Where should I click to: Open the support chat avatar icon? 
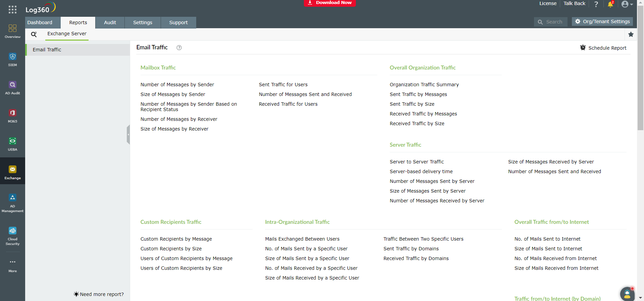click(627, 294)
